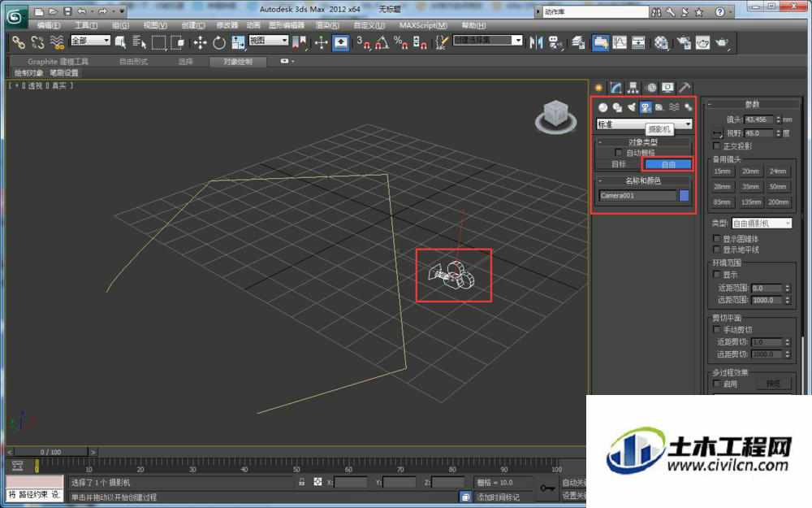Switch to the Display command panel
812x508 pixels.
[x=667, y=88]
